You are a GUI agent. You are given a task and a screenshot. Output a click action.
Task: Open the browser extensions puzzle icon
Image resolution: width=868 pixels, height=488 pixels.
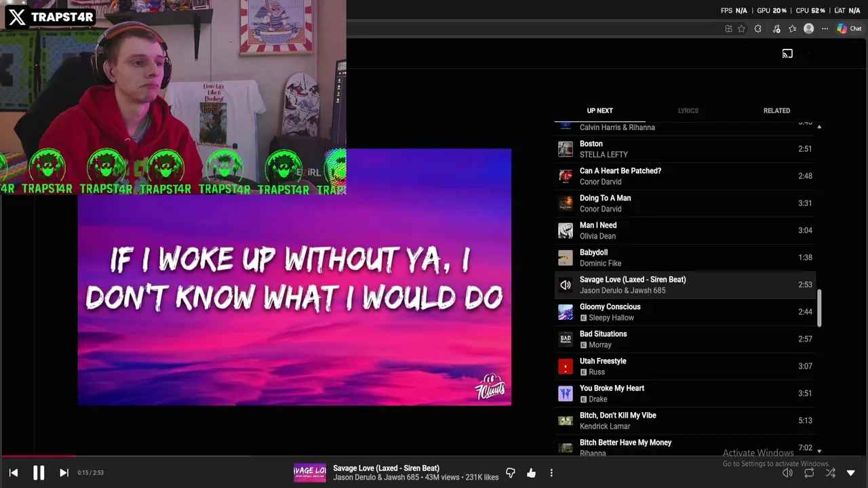click(x=757, y=28)
